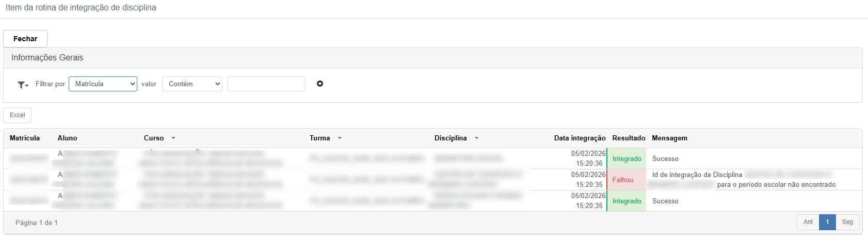The width and height of the screenshot is (868, 239).
Task: Click the Aluno column header
Action: [x=68, y=138]
